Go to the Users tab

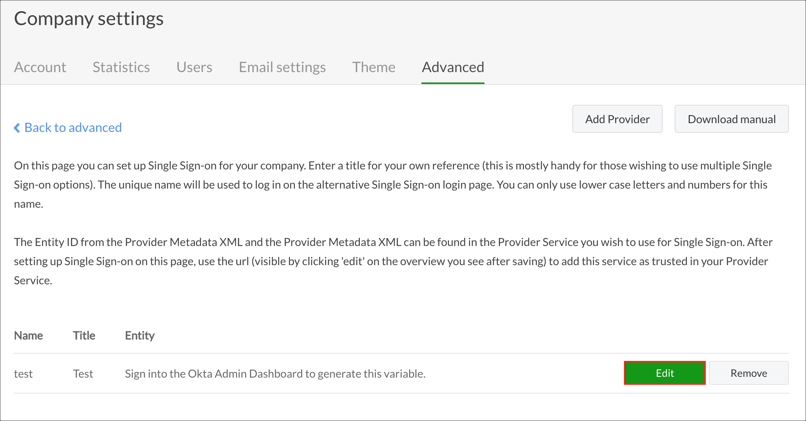pyautogui.click(x=194, y=67)
